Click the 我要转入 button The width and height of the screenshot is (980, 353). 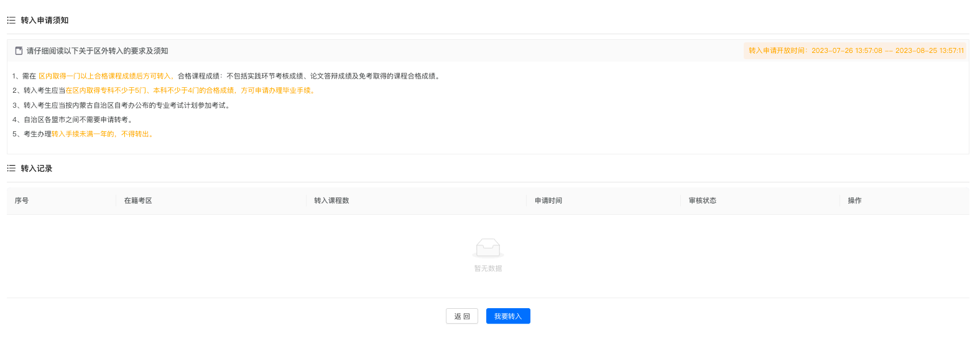point(508,316)
